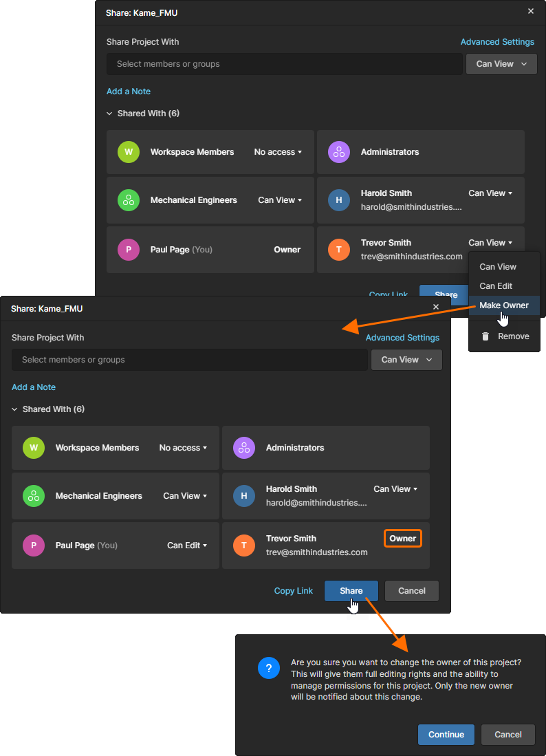Click Harold Smith's avatar in the top dialog
This screenshot has width=546, height=756.
click(x=338, y=199)
